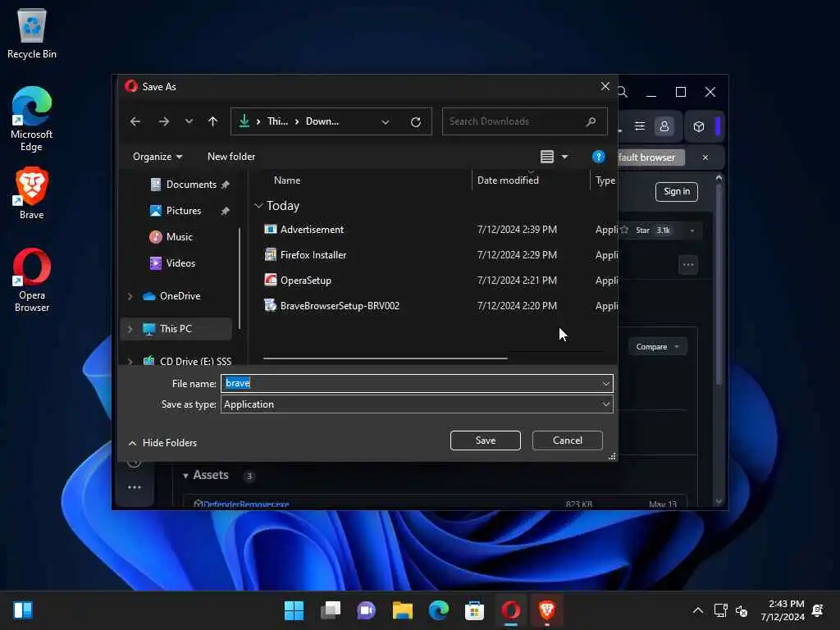Cancel the Save As dialog
Screen dimensions: 840x630
pyautogui.click(x=568, y=441)
